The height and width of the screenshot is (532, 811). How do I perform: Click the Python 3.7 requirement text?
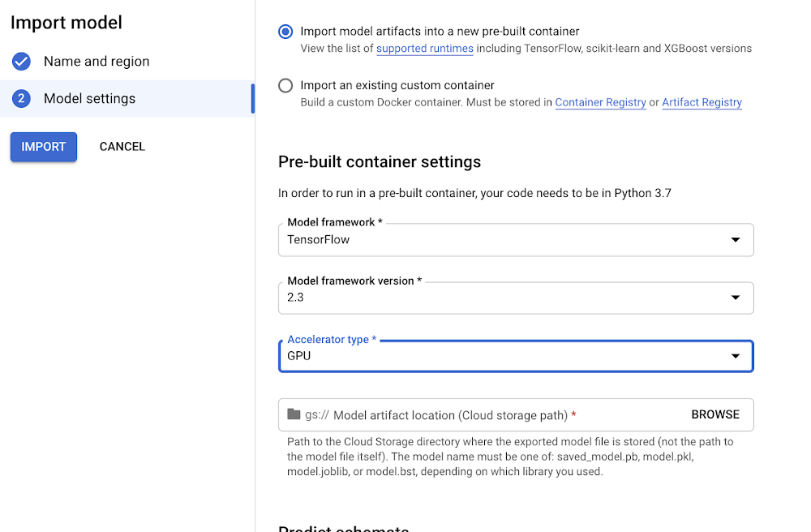[x=474, y=193]
